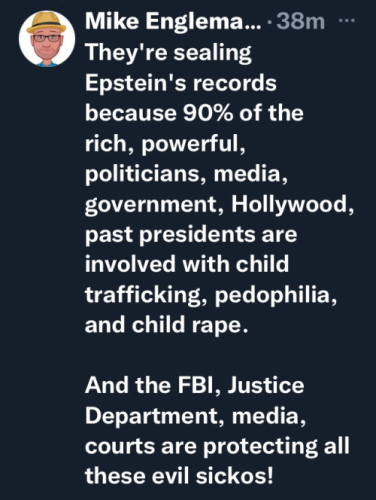Click the first line "They're sealing"

[168, 53]
